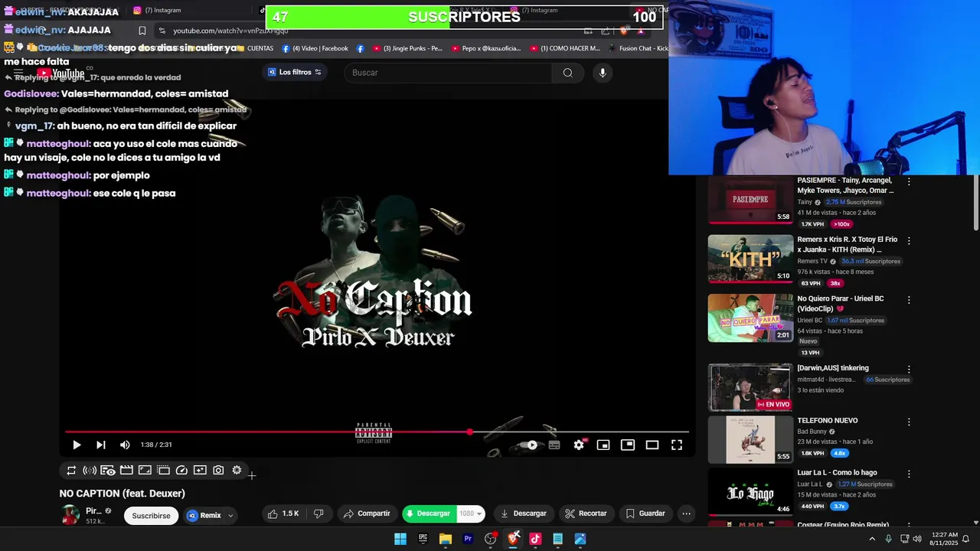
Task: Skip to the next video
Action: click(x=100, y=445)
